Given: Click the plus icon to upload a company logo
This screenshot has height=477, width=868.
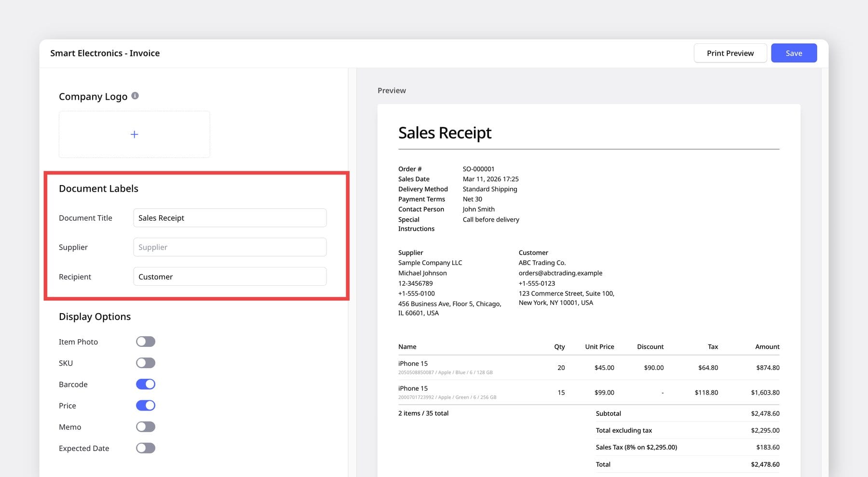Looking at the screenshot, I should point(134,134).
